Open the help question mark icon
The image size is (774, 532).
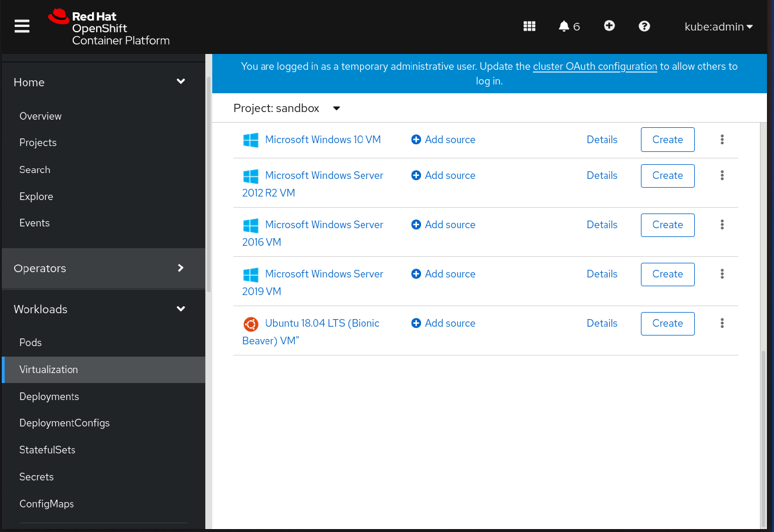point(644,26)
